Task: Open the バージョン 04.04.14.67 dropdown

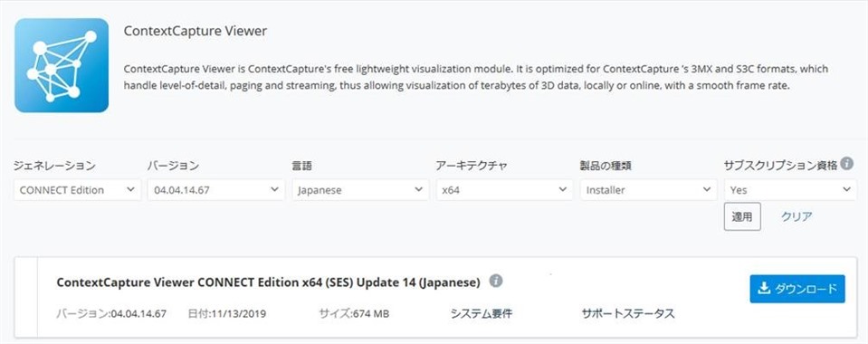Action: pos(216,190)
